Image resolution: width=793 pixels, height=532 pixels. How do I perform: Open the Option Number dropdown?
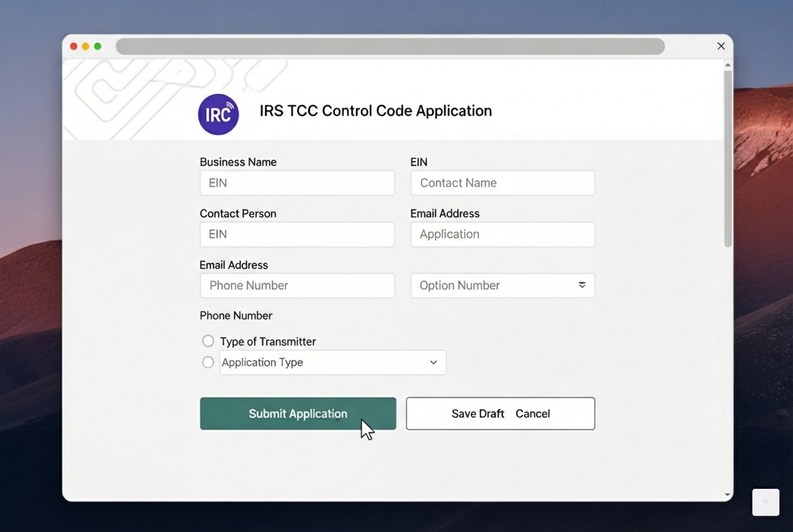click(x=502, y=285)
